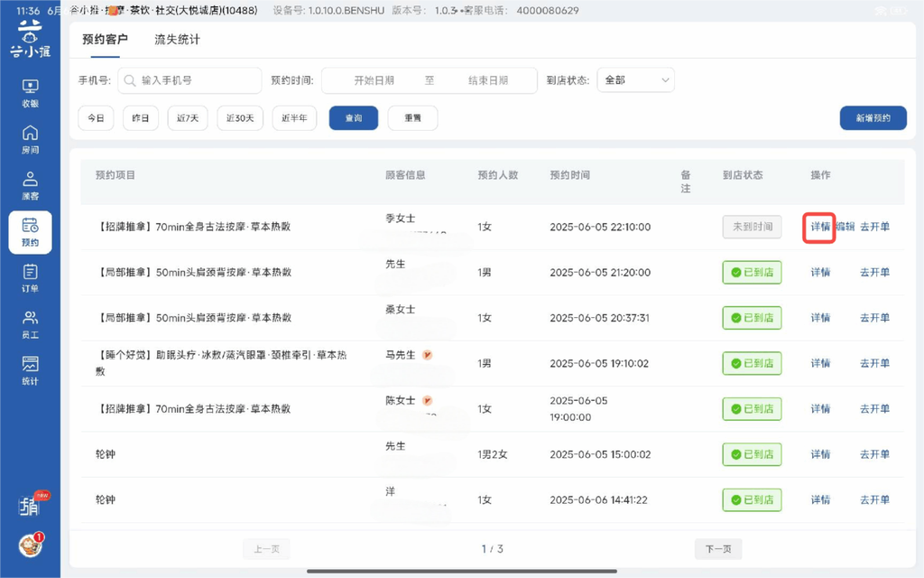
Task: Click 已到店 status in 马先生 row
Action: 752,363
